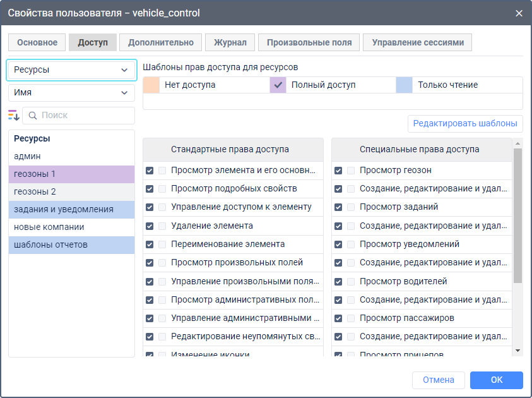Click the sort order icon beside search
Image resolution: width=532 pixels, height=398 pixels.
coord(14,115)
